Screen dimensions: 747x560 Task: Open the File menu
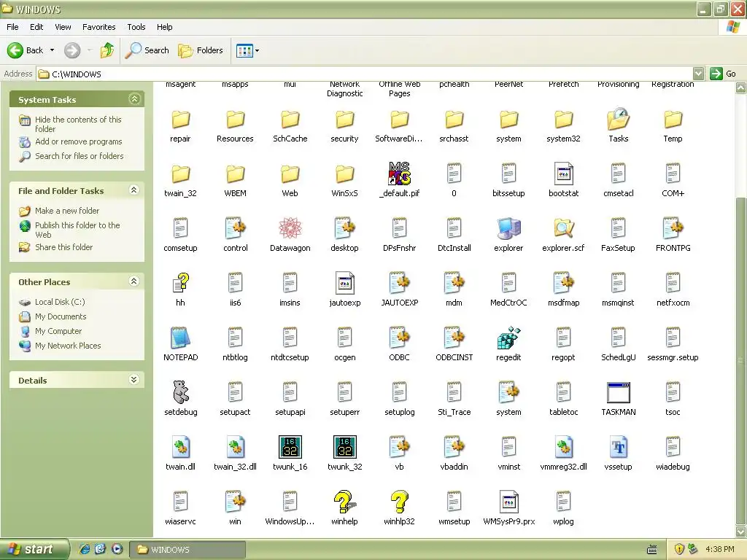tap(12, 27)
